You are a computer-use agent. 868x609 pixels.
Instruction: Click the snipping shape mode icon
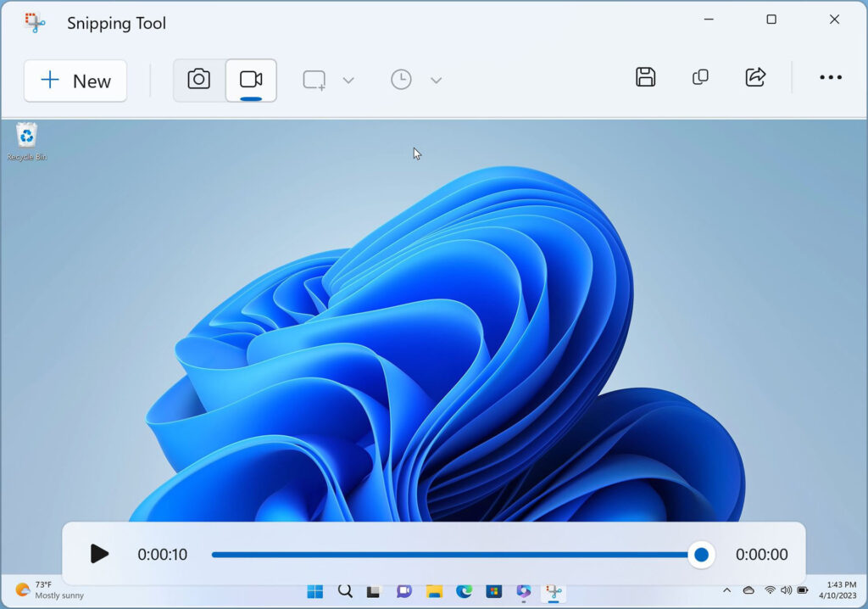tap(314, 80)
